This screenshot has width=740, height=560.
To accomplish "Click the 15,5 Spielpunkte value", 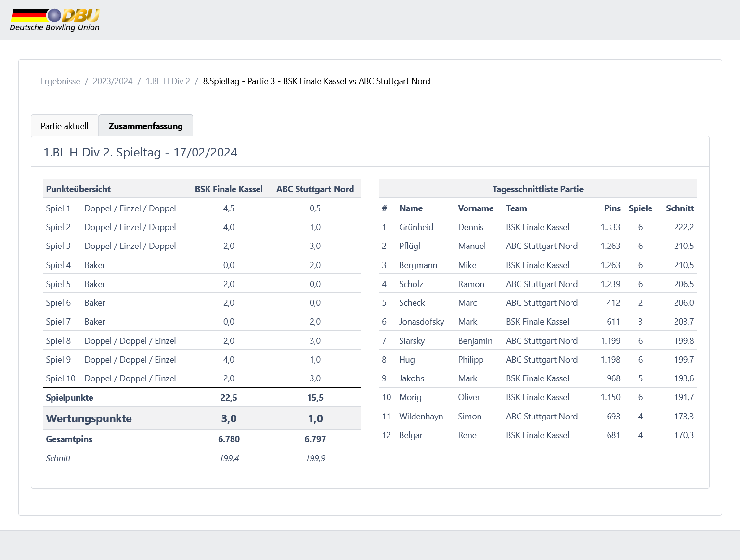I will [315, 398].
